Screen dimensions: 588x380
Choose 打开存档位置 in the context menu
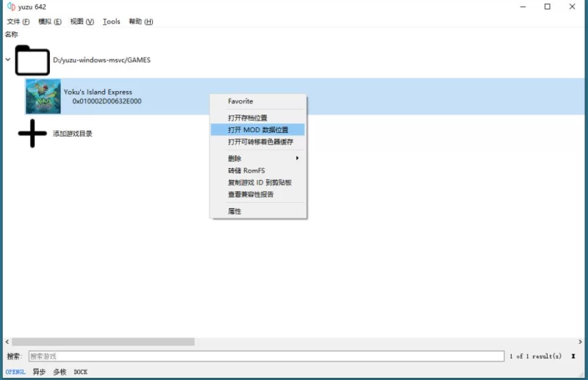pyautogui.click(x=258, y=118)
